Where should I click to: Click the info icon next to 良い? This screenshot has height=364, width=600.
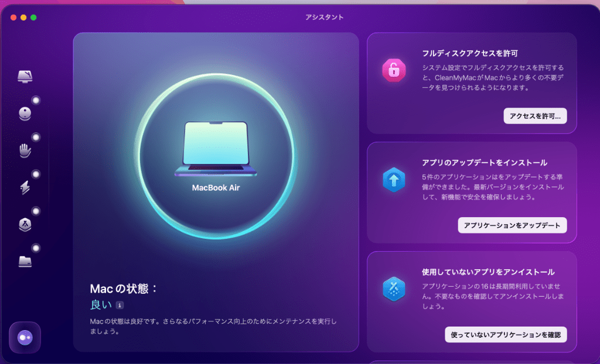tap(120, 305)
